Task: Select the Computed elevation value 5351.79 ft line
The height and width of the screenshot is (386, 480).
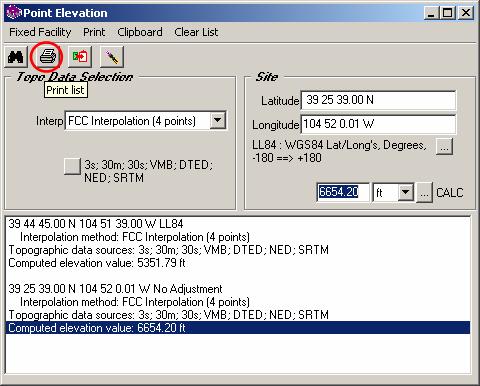Action: pos(97,263)
